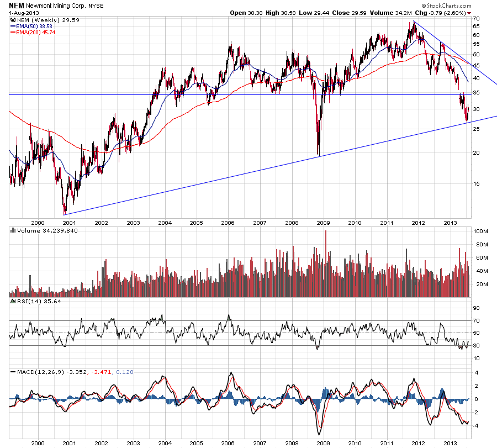Click the 'High 30.58' value

point(281,13)
